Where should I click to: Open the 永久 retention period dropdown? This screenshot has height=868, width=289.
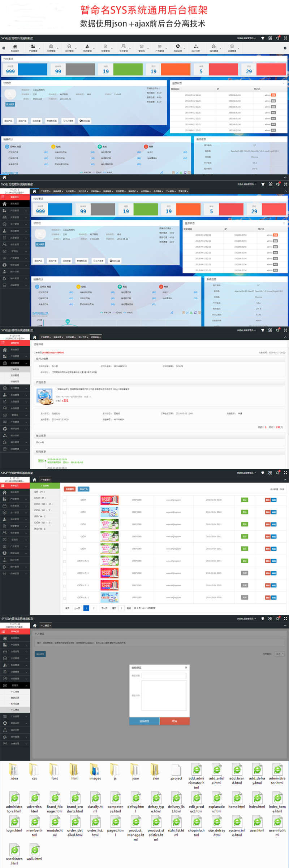(280, 654)
